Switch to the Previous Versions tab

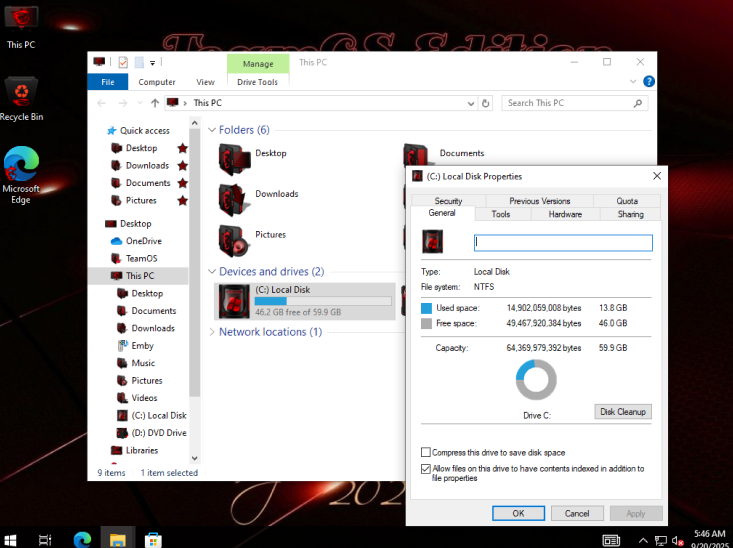539,201
